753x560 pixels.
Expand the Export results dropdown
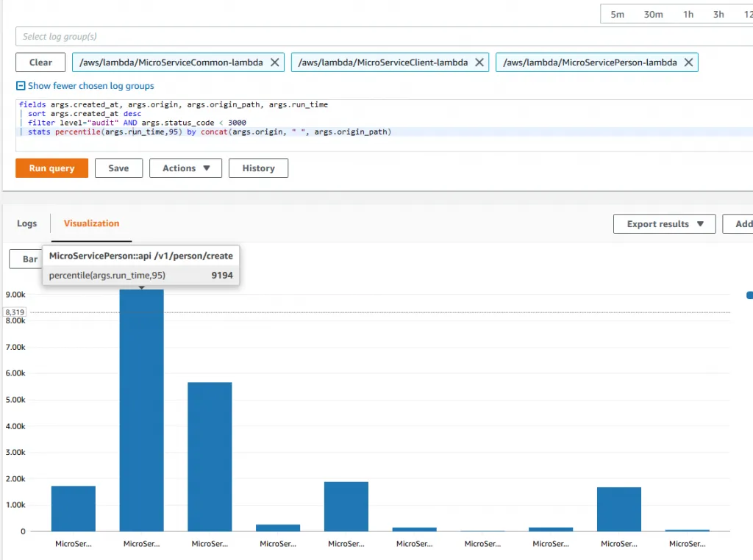click(x=664, y=224)
